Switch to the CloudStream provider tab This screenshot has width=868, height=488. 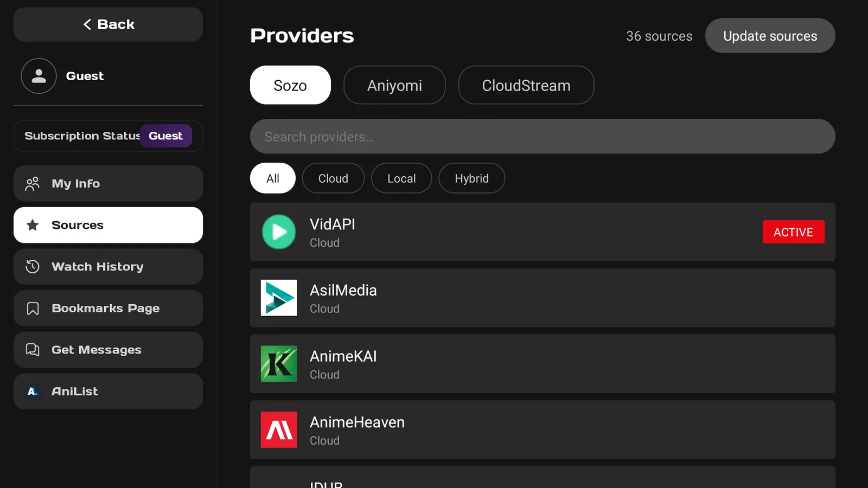(x=526, y=85)
